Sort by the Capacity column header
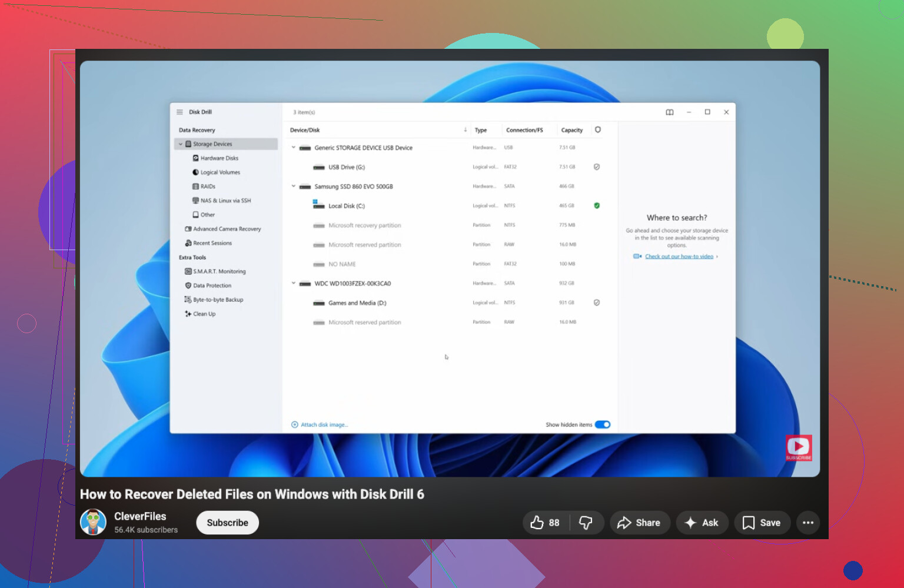Screen dimensions: 904x588 572,131
